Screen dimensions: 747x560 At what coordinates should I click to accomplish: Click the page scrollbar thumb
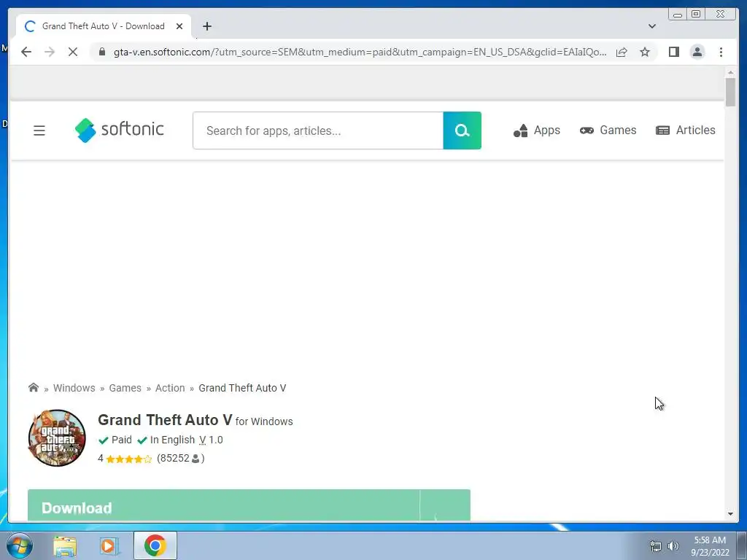coord(731,91)
